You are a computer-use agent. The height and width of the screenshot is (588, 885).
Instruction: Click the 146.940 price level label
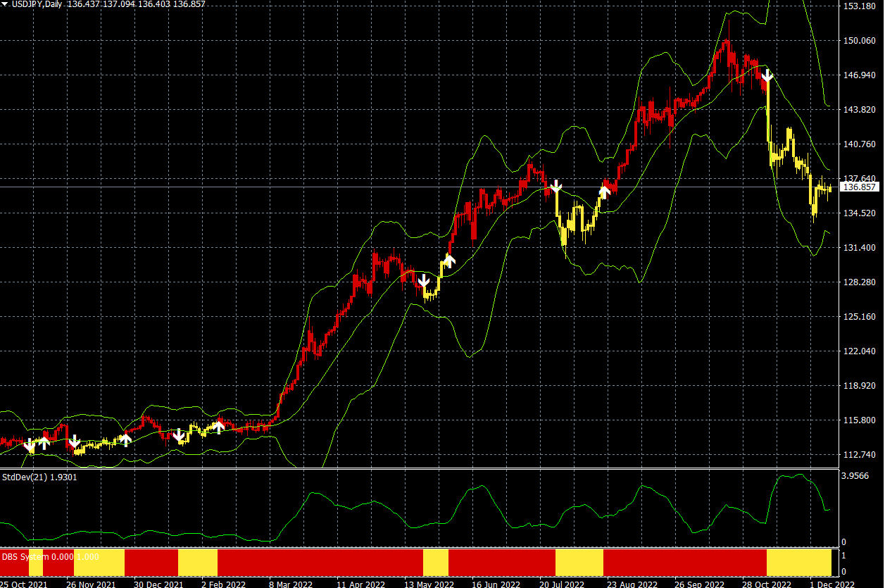860,75
